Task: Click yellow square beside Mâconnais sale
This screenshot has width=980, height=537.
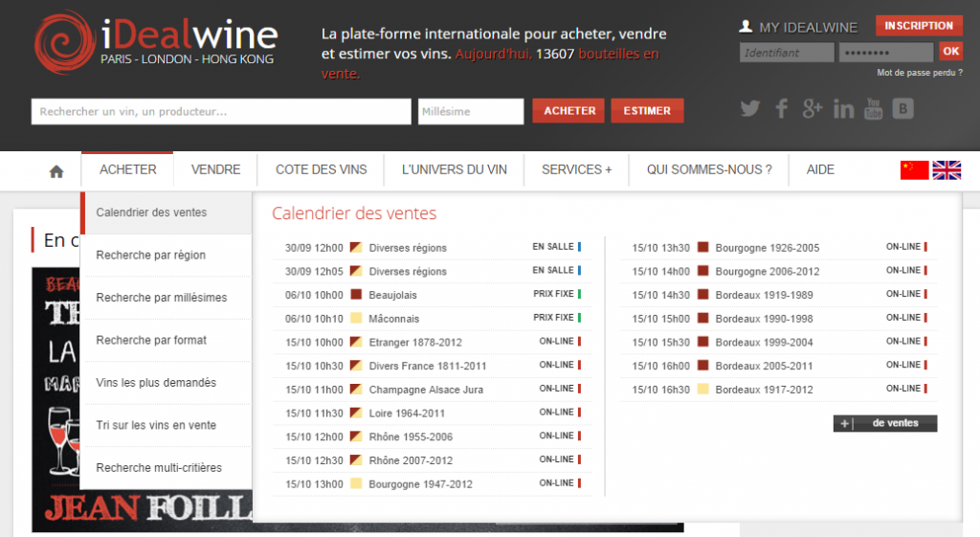Action: point(356,318)
